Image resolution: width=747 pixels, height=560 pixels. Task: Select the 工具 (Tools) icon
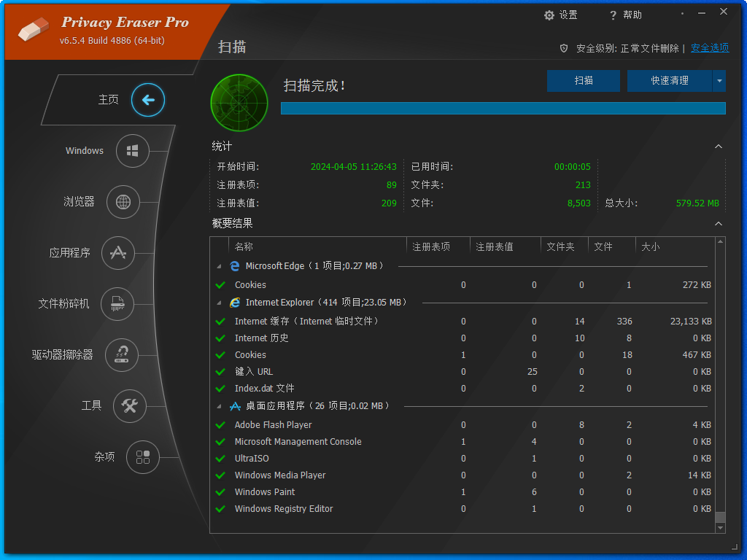[129, 406]
